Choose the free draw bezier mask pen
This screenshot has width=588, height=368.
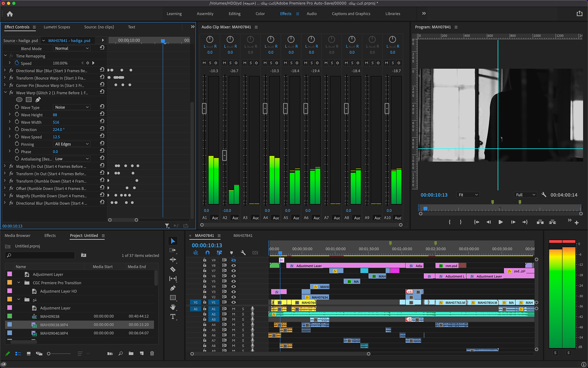[38, 100]
